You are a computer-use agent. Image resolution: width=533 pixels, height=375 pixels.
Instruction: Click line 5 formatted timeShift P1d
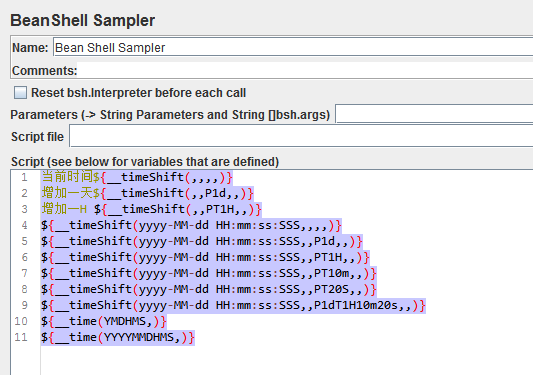202,241
